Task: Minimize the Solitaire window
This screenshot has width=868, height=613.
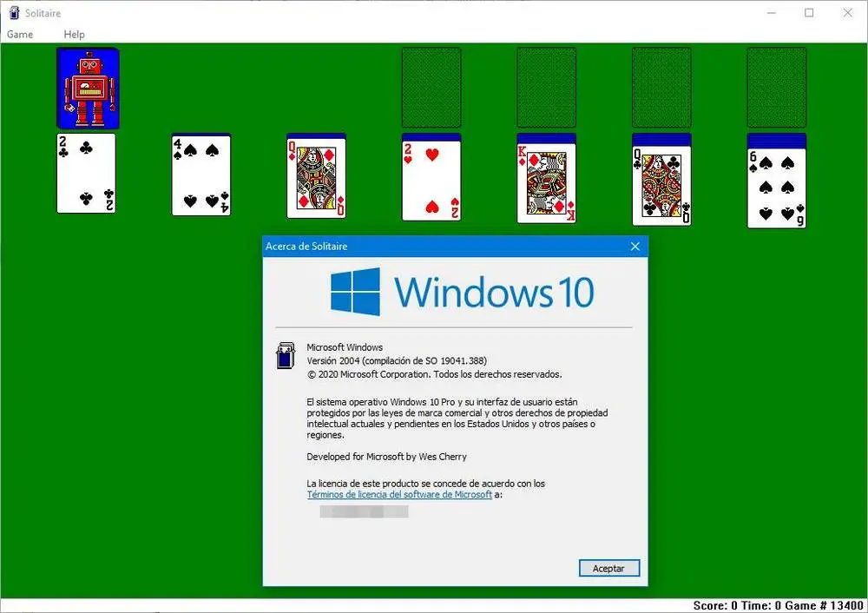Action: click(771, 13)
